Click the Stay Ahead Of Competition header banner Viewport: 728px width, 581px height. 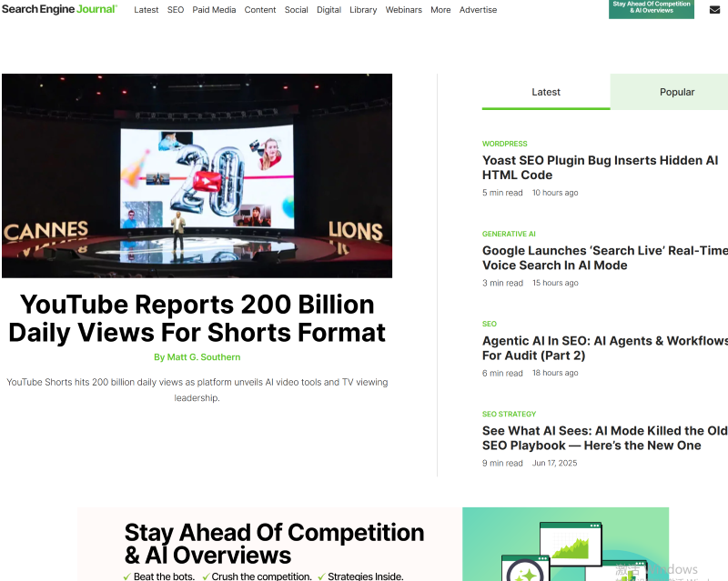(652, 8)
